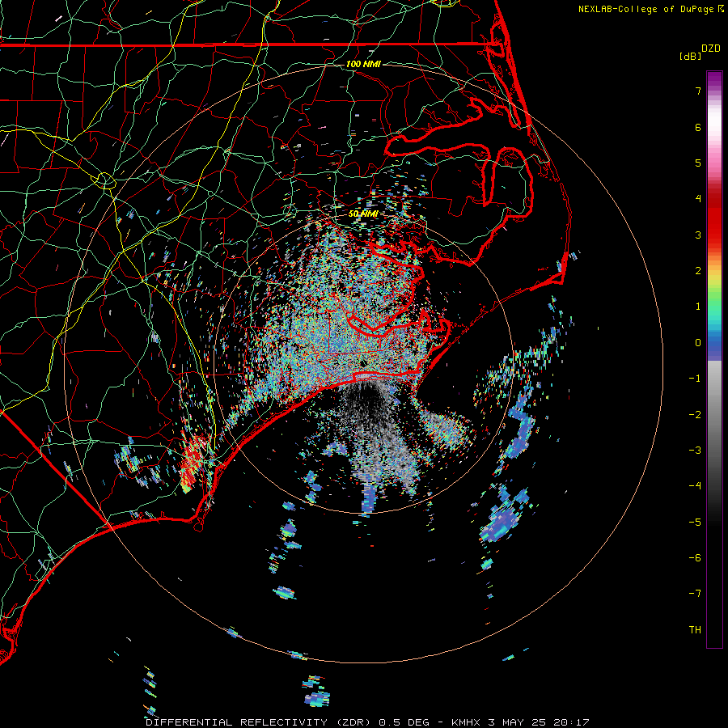Click the -1 dB scale label
The image size is (728, 728).
click(x=695, y=379)
